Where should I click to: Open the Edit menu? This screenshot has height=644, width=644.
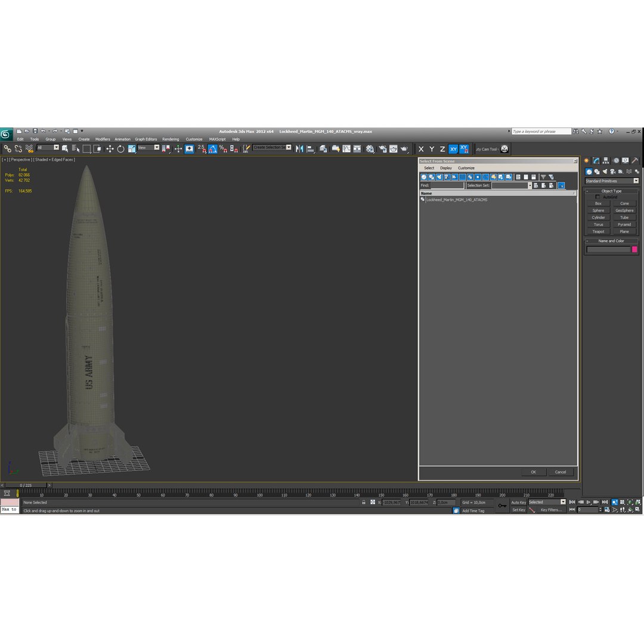pos(20,139)
